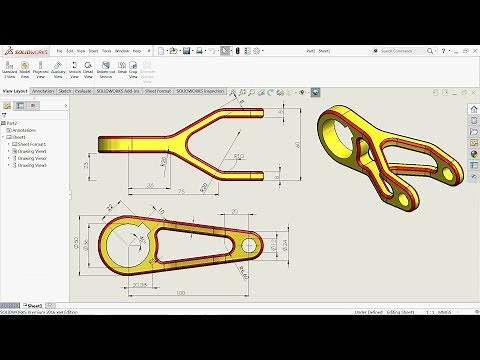Open the File Explorer task pane icon
This screenshot has height=360, width=480.
click(474, 132)
